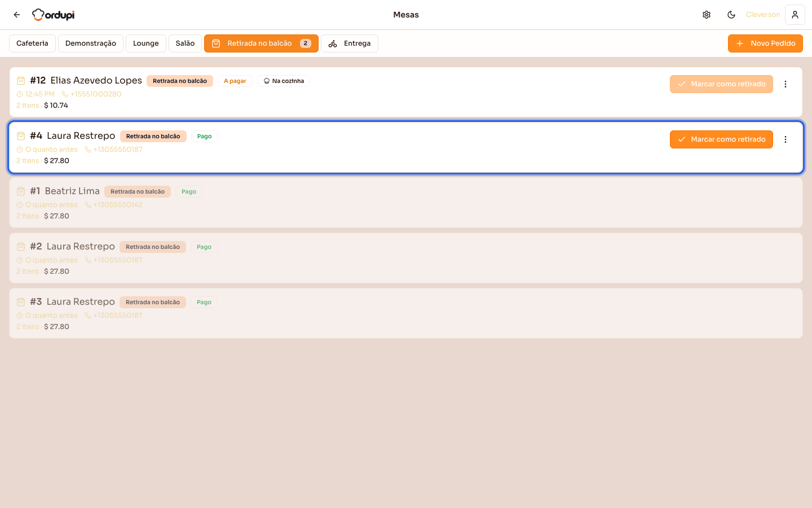The height and width of the screenshot is (508, 812).
Task: Open order #2 Laura Restrepo
Action: (406, 258)
